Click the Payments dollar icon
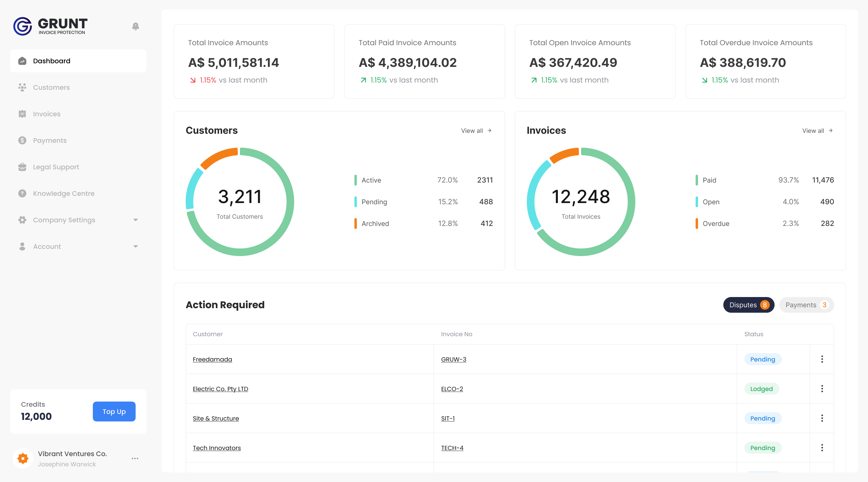 [x=22, y=140]
